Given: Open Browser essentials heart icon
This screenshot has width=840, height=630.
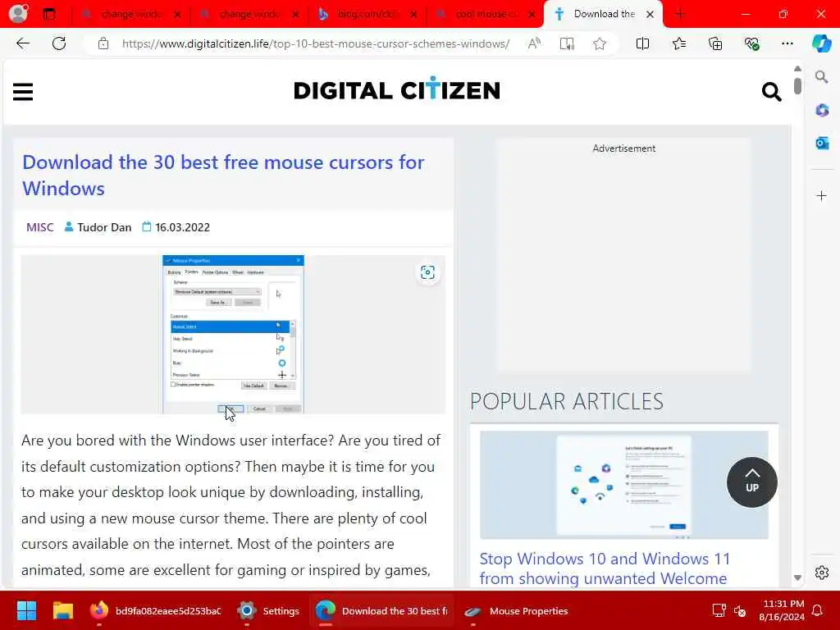Looking at the screenshot, I should 751,43.
